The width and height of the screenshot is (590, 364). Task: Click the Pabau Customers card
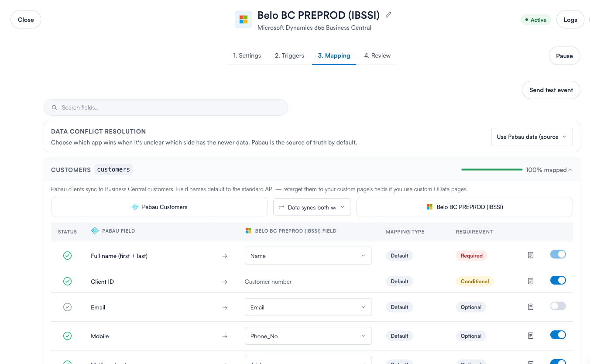click(159, 207)
